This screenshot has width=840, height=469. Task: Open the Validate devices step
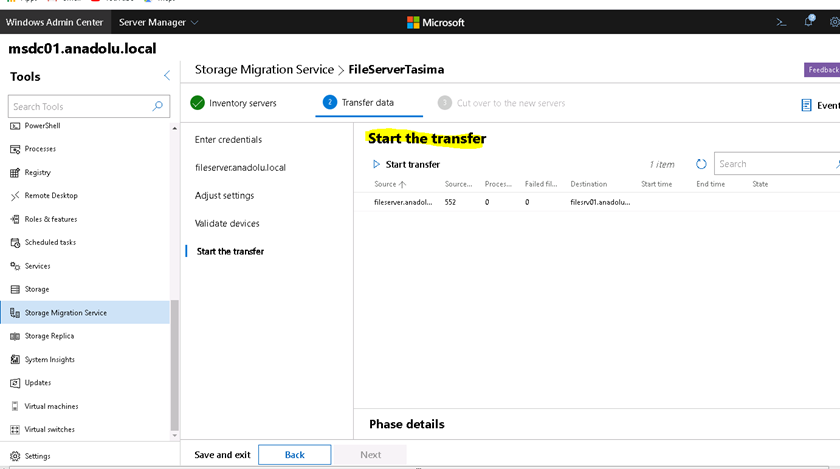coord(227,224)
